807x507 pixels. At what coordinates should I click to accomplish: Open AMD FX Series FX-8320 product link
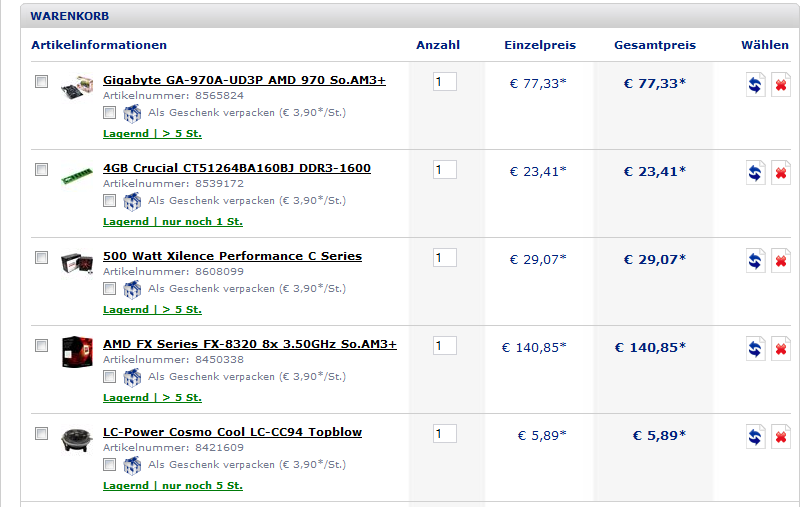pyautogui.click(x=250, y=344)
